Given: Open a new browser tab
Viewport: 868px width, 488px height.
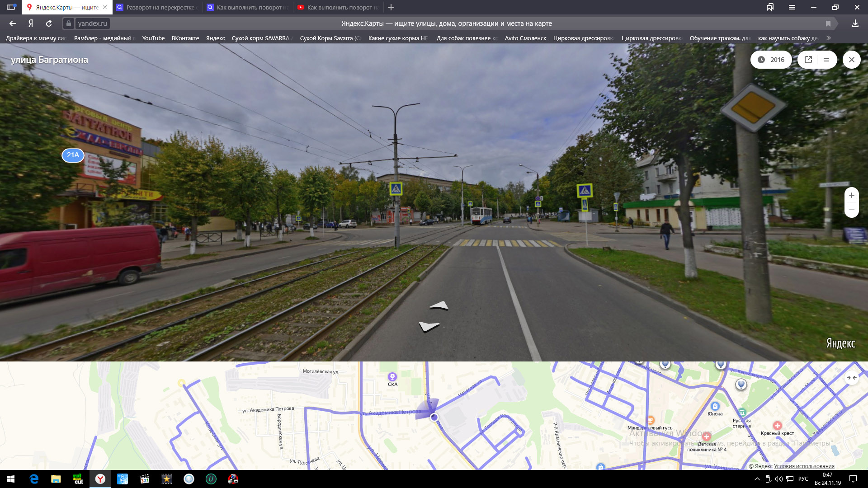Looking at the screenshot, I should [391, 7].
